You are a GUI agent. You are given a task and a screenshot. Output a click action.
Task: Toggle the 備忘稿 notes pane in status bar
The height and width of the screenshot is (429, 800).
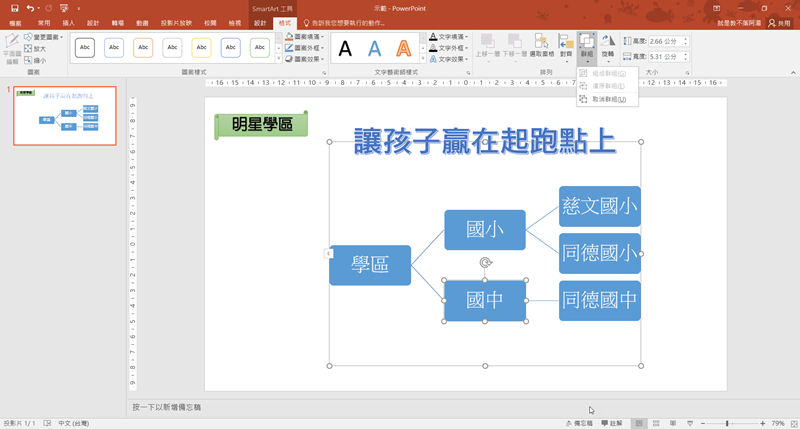click(580, 423)
